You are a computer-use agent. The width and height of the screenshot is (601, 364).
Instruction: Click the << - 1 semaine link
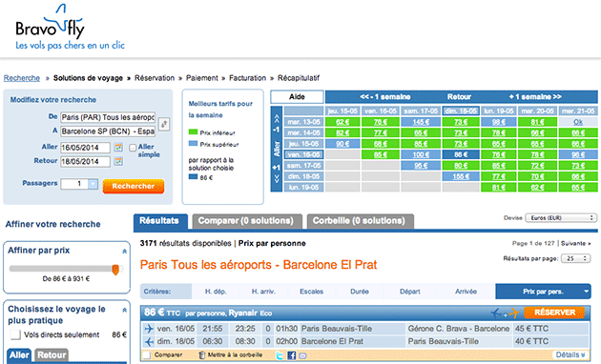385,97
